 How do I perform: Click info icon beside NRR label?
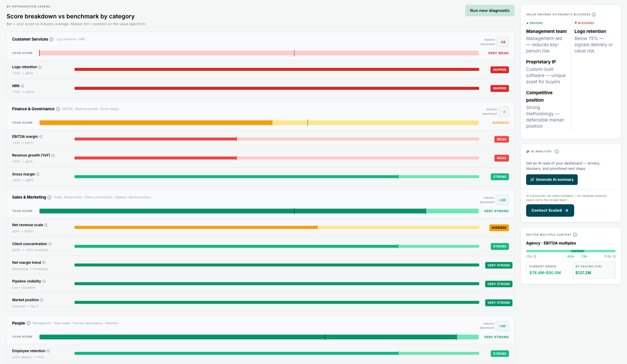tap(22, 86)
